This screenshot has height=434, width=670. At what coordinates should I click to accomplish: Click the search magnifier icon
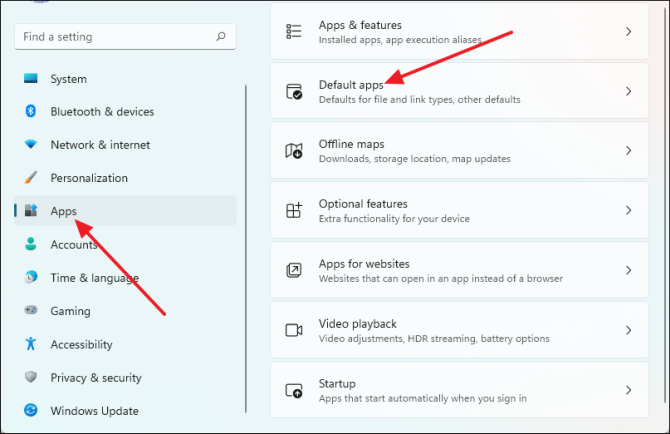(220, 37)
